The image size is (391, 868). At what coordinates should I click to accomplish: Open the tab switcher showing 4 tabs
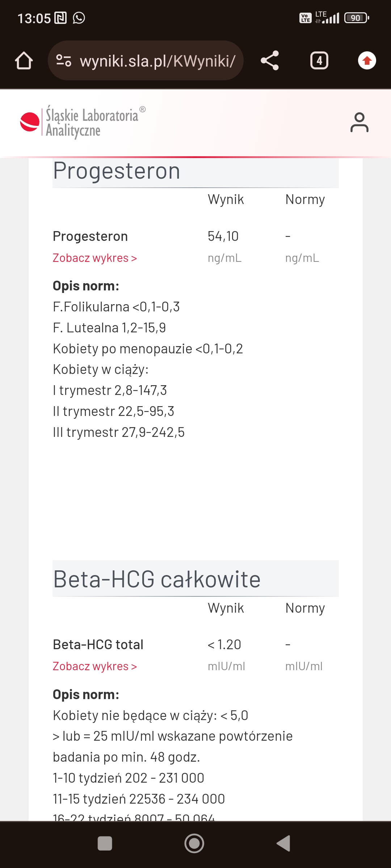(x=319, y=60)
